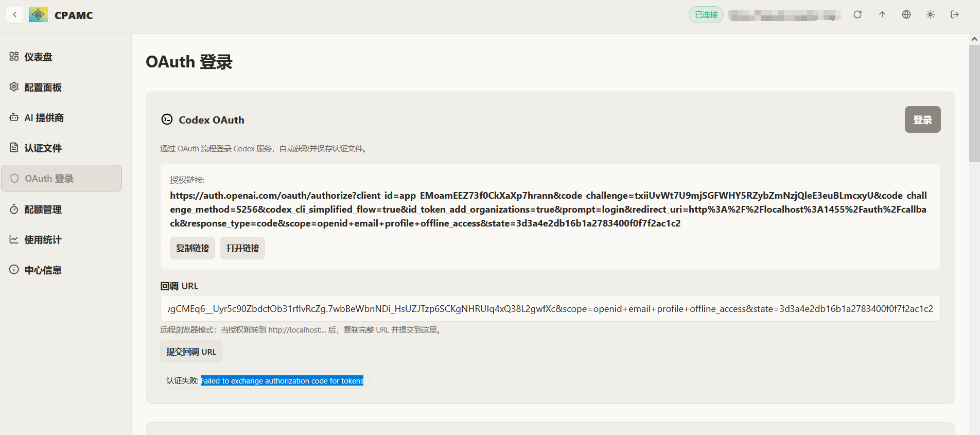This screenshot has width=980, height=435.
Task: Click the CPAMC logo icon
Action: point(39,14)
